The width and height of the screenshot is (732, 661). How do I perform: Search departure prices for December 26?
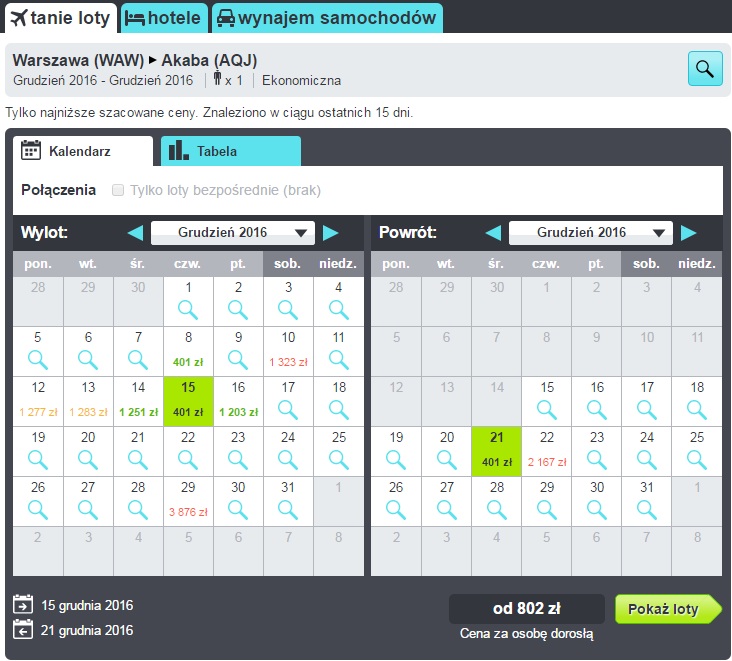click(x=38, y=510)
